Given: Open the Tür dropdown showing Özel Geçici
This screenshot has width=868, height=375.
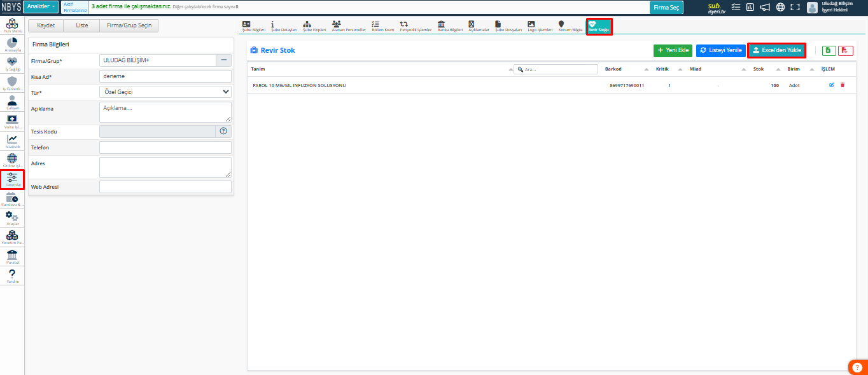Looking at the screenshot, I should [165, 92].
